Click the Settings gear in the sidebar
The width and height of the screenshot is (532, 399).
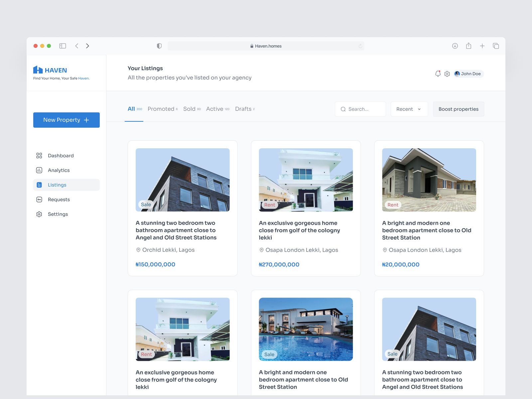(39, 214)
